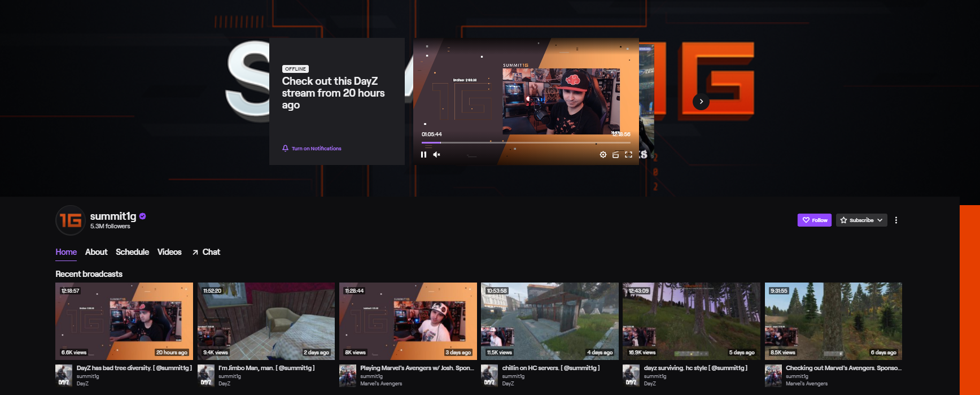Viewport: 980px width, 395px height.
Task: Follow the summit1g channel
Action: tap(814, 220)
